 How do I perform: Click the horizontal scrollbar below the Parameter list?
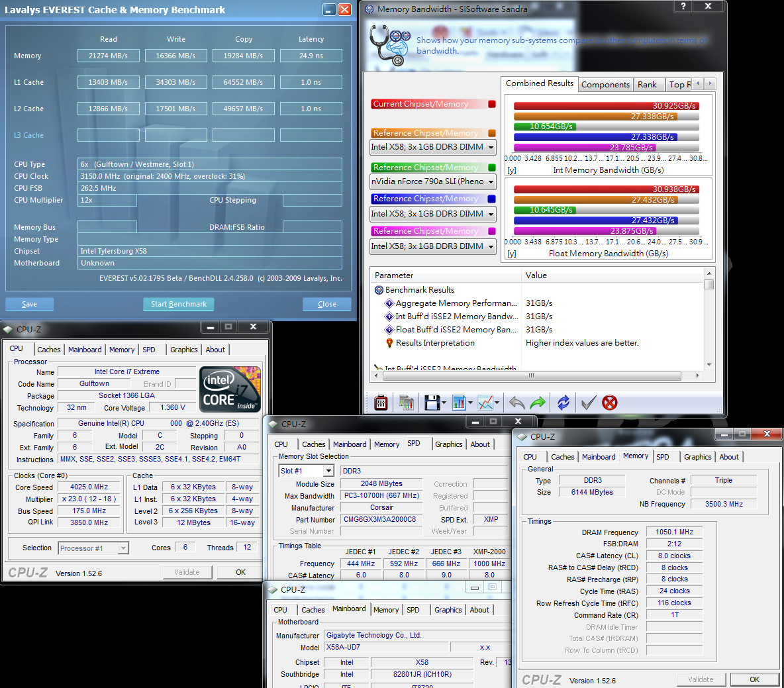(531, 375)
